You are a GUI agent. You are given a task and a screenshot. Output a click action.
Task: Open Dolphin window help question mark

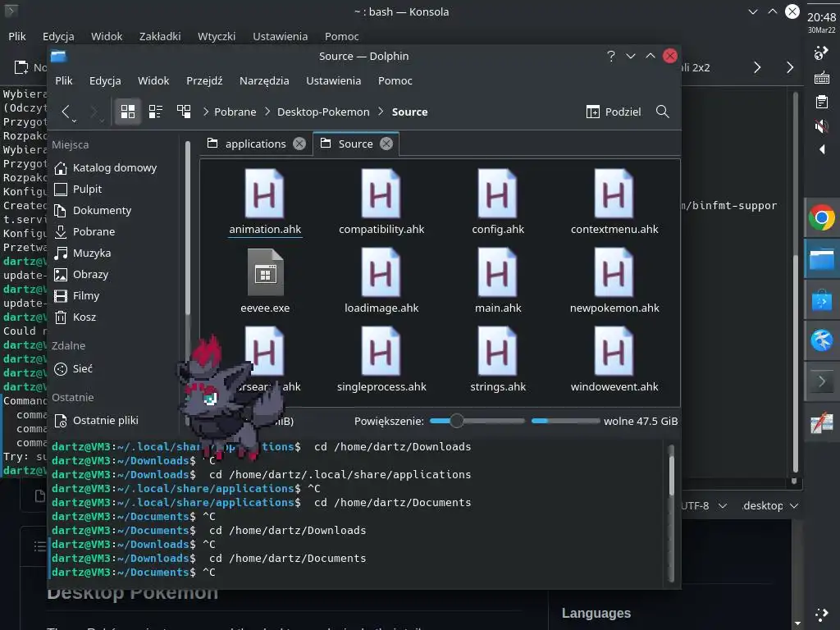610,57
